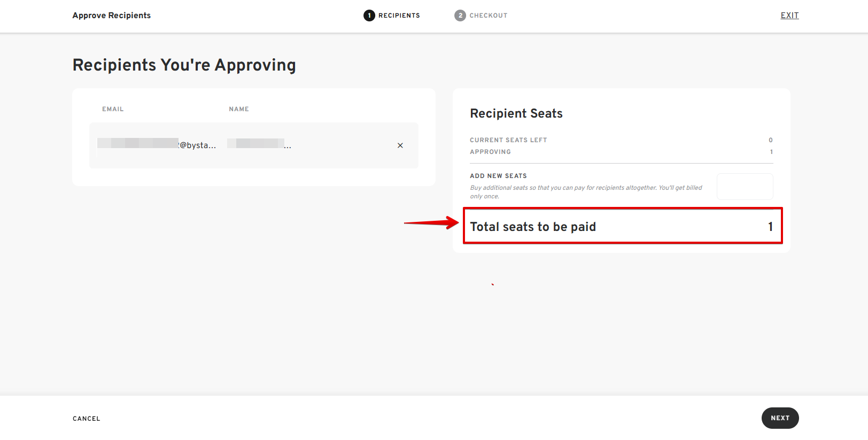Click CANCEL at the bottom
The width and height of the screenshot is (868, 440).
coord(87,419)
